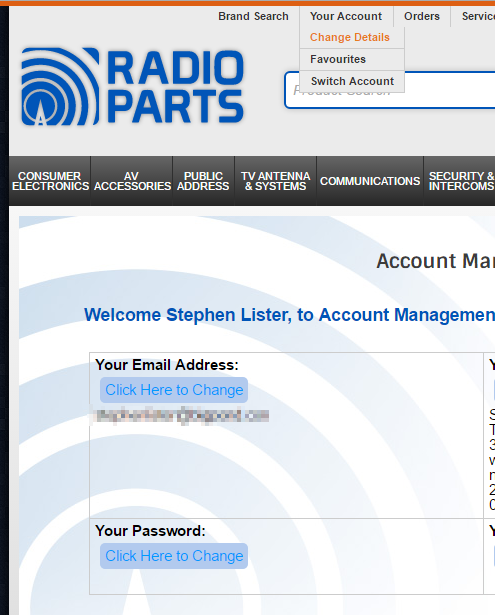Open the Services top menu item

coord(478,16)
